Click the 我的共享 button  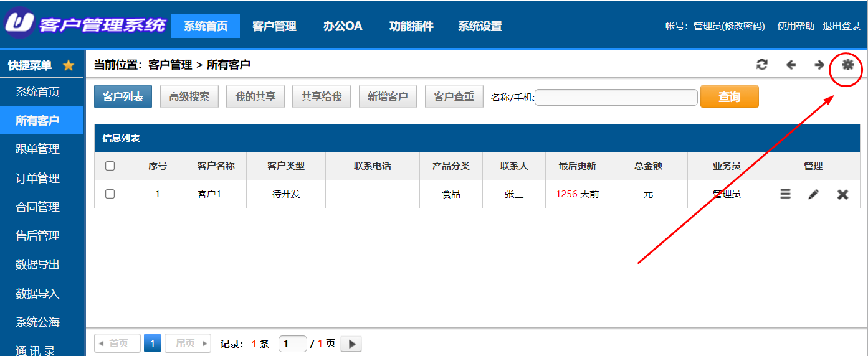pyautogui.click(x=255, y=96)
